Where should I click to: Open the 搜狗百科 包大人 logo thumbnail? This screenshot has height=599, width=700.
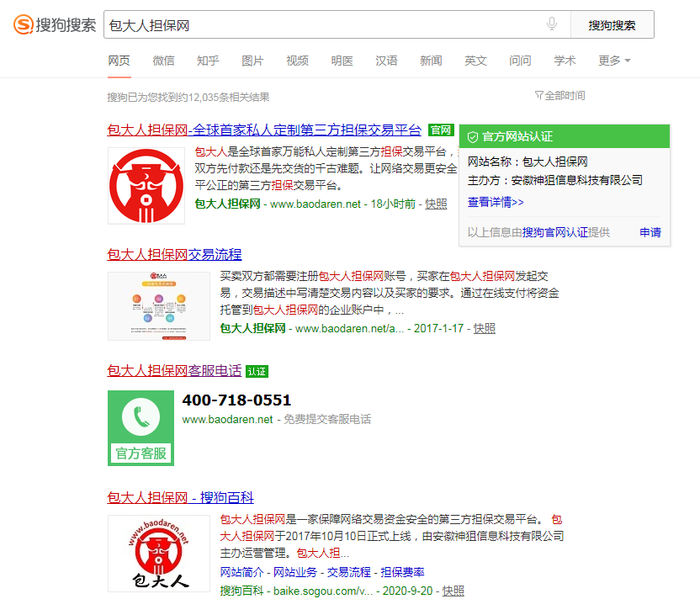click(158, 553)
